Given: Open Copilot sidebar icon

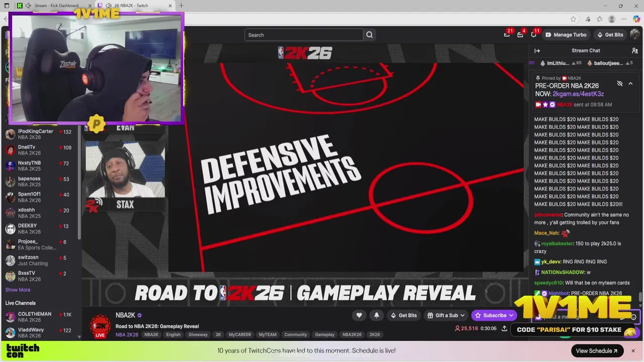Looking at the screenshot, I should click(636, 19).
